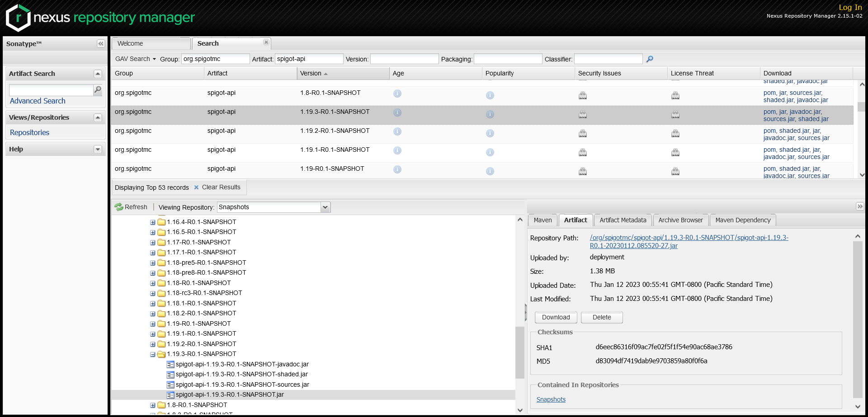Expand the Help panel with its arrow toggle
The image size is (868, 417).
point(98,149)
